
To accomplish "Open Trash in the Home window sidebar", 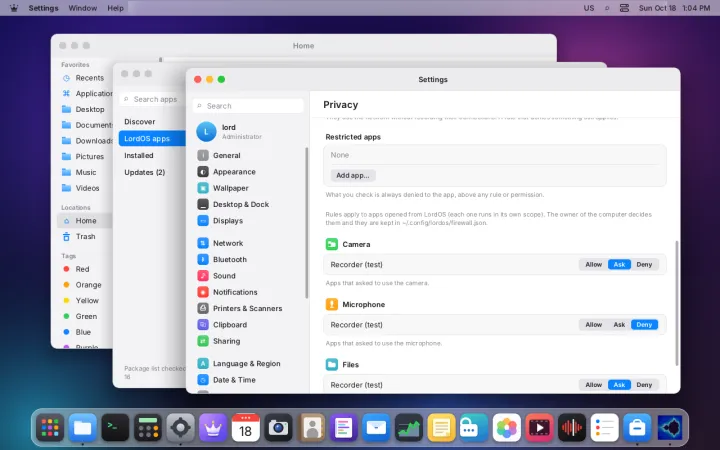I will point(85,236).
